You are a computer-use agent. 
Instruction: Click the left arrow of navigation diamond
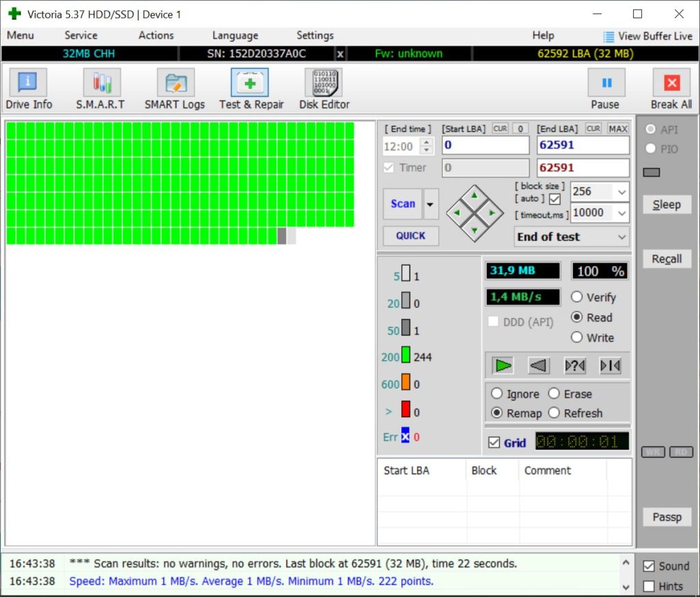click(x=457, y=213)
